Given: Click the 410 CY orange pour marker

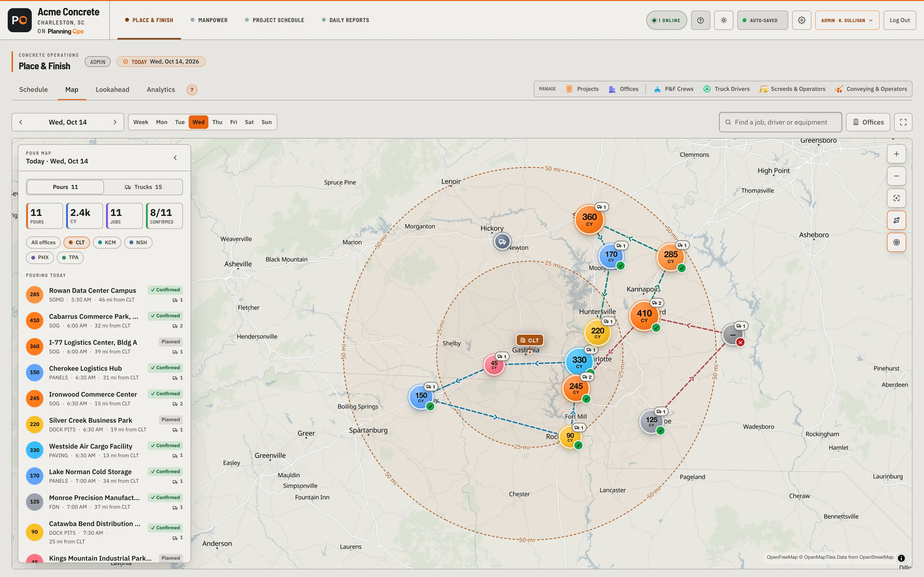Looking at the screenshot, I should pos(644,316).
